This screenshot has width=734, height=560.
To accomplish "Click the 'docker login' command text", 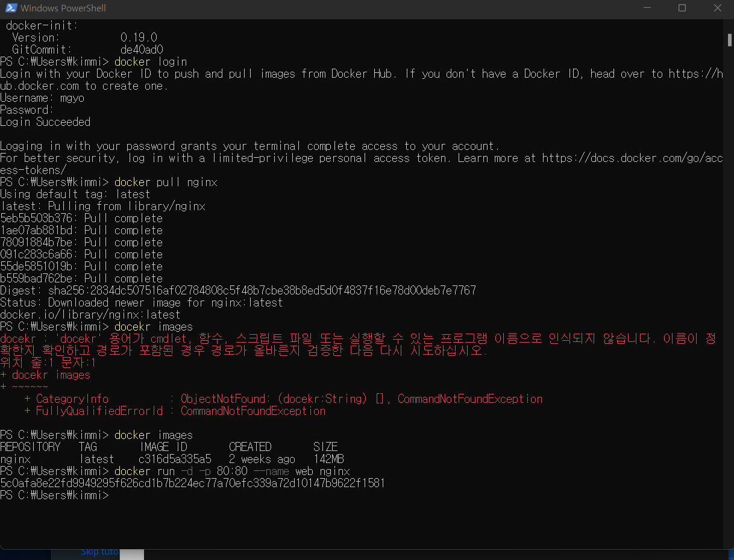I will [151, 61].
